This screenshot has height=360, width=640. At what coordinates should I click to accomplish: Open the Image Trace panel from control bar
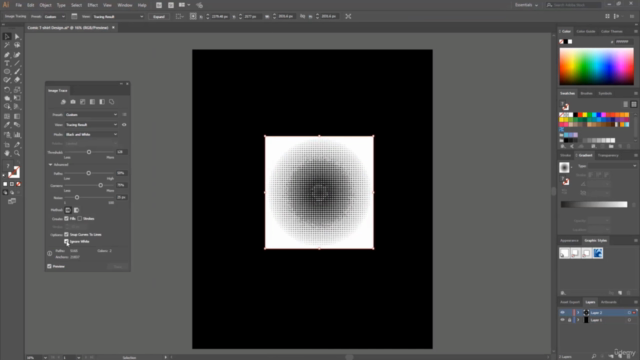[x=74, y=17]
